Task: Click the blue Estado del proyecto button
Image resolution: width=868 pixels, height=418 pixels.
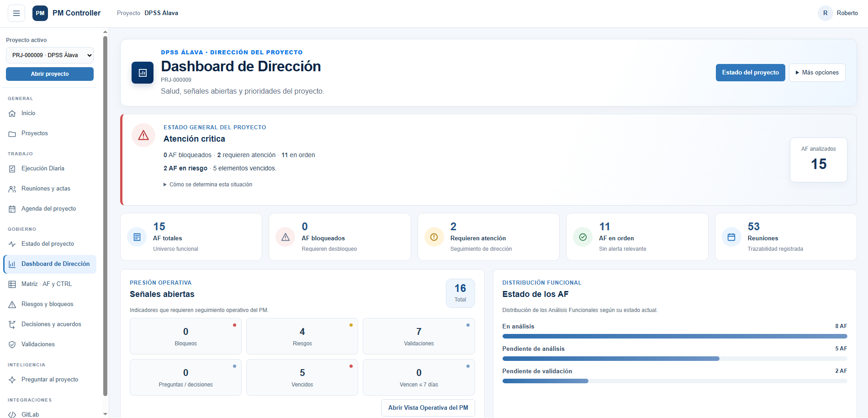Action: pos(750,73)
